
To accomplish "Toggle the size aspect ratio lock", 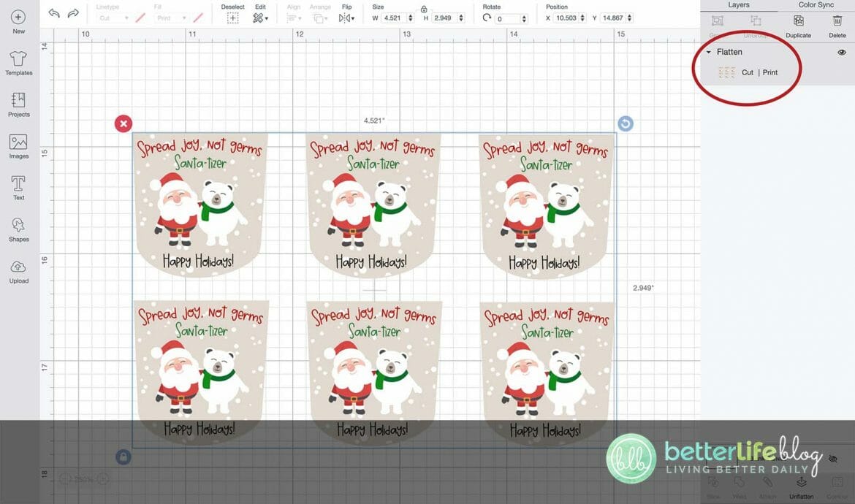I will (424, 9).
